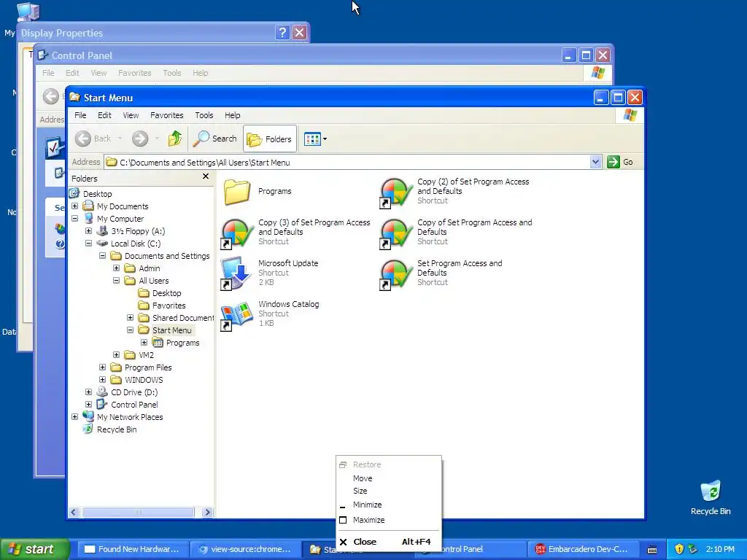Choose Minimize from the context menu
This screenshot has height=560, width=747.
(x=389, y=505)
